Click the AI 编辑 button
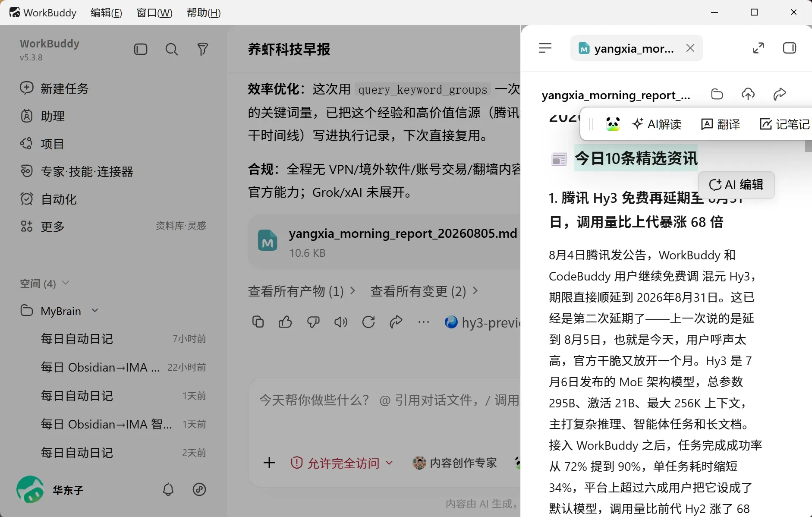Screen dimensions: 812x517 coord(736,185)
